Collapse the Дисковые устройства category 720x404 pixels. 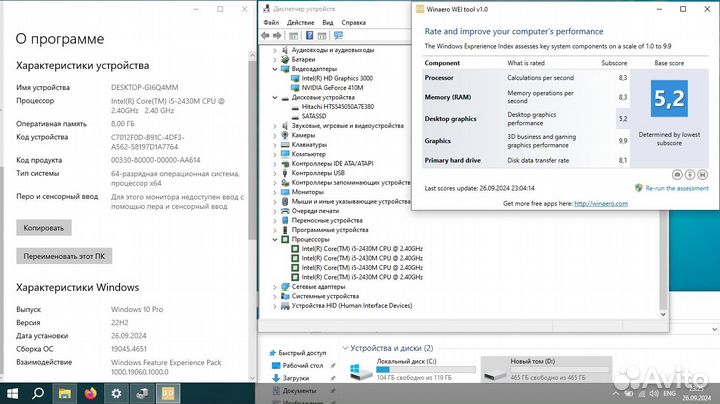pyautogui.click(x=275, y=97)
